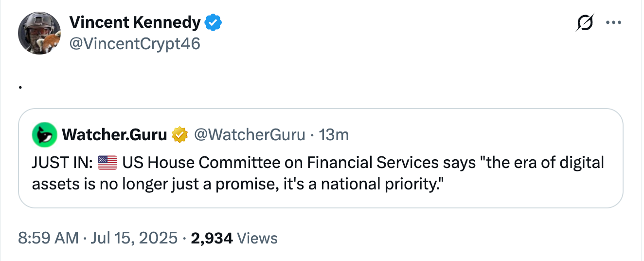Click the single period tweet text

pyautogui.click(x=20, y=87)
